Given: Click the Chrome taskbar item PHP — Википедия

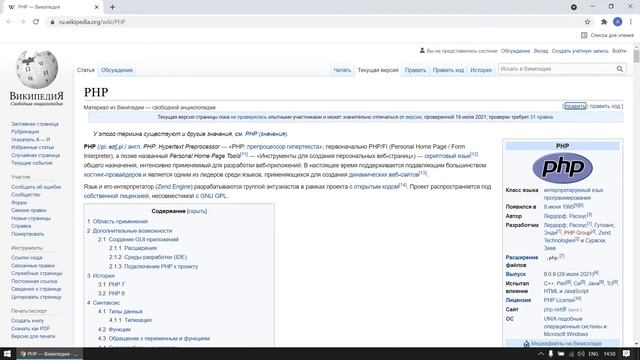Looking at the screenshot, I should (49, 354).
